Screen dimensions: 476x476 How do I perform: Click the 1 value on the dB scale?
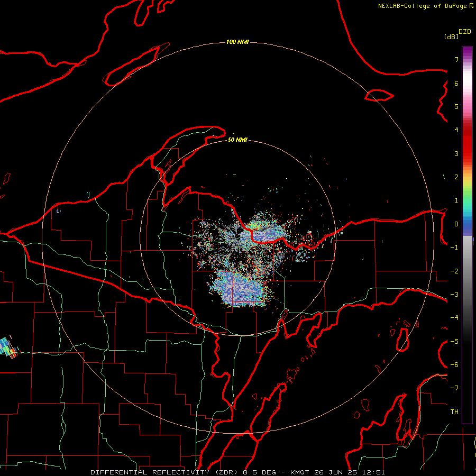456,200
